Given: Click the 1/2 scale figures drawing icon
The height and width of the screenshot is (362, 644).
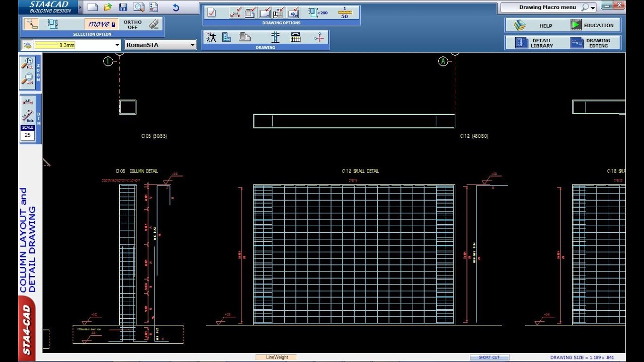Looking at the screenshot, I should [x=211, y=37].
